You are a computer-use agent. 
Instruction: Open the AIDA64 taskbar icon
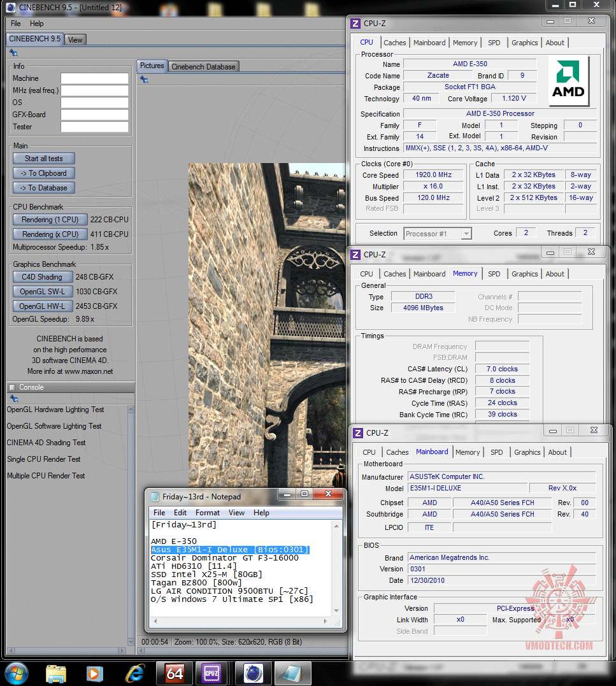coord(175,673)
